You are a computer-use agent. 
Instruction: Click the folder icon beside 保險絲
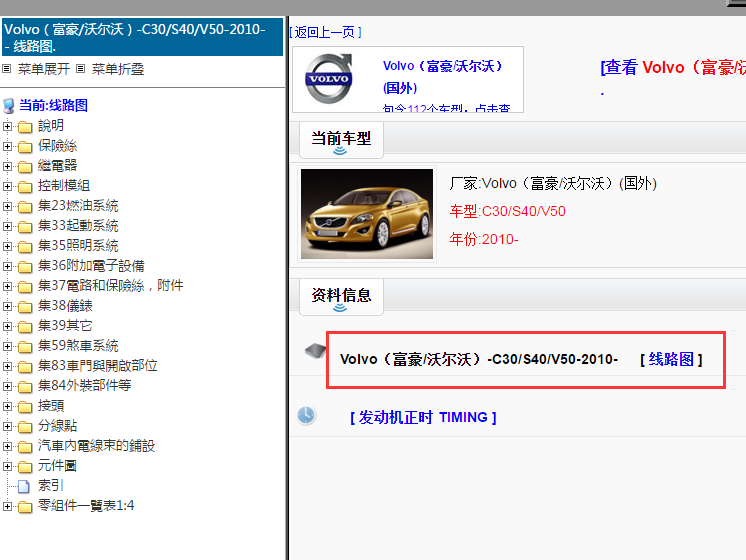[25, 147]
